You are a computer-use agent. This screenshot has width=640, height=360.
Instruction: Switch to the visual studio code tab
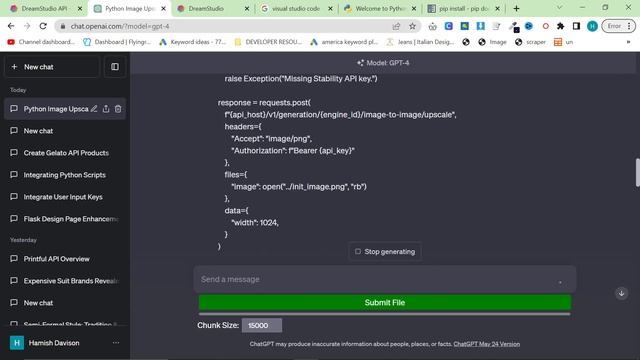point(296,8)
